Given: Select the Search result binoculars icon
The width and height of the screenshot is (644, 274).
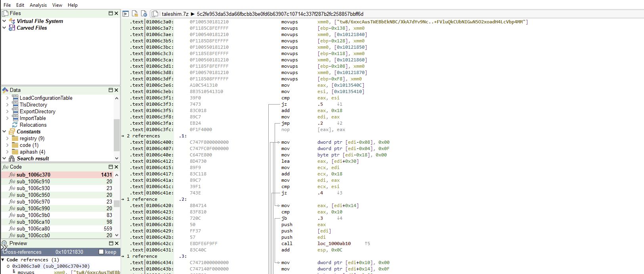Looking at the screenshot, I should pyautogui.click(x=12, y=158).
